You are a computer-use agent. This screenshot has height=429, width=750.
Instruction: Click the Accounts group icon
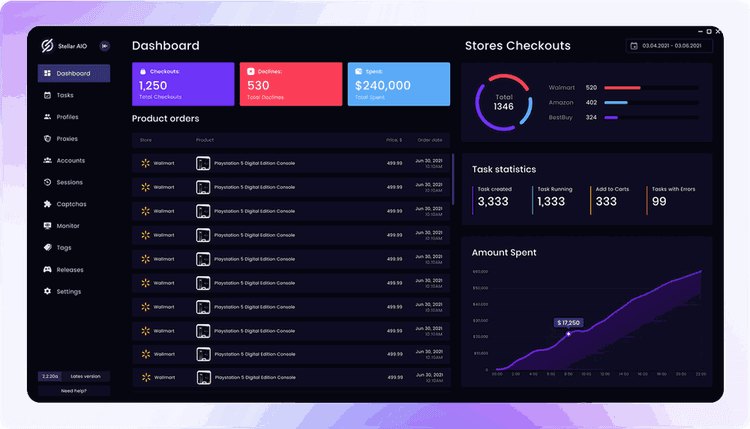47,161
